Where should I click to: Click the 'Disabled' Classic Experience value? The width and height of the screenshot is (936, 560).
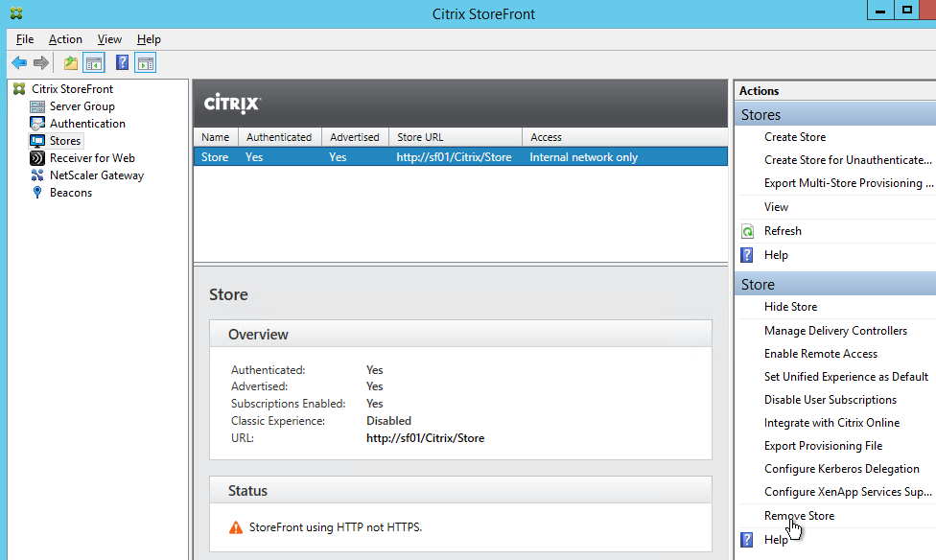[388, 421]
